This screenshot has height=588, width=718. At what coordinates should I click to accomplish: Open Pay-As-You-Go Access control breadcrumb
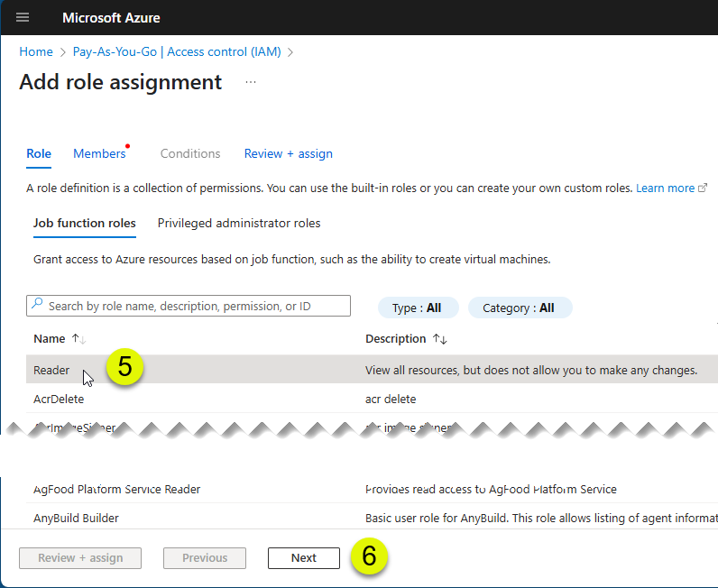click(x=177, y=51)
